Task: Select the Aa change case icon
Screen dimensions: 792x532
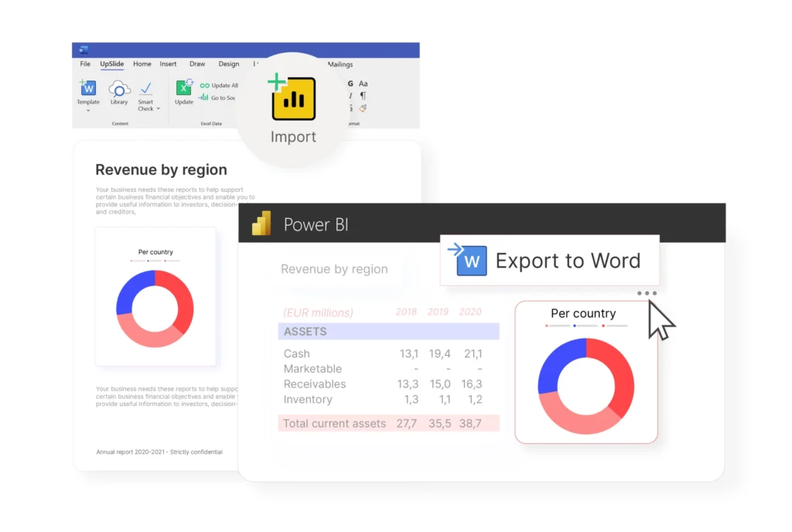Action: [363, 83]
